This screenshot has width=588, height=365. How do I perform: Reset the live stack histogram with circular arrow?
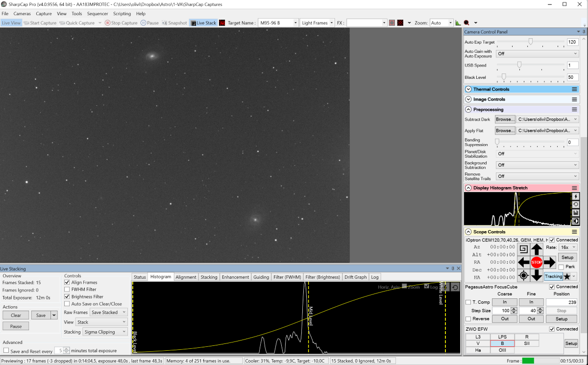click(455, 288)
